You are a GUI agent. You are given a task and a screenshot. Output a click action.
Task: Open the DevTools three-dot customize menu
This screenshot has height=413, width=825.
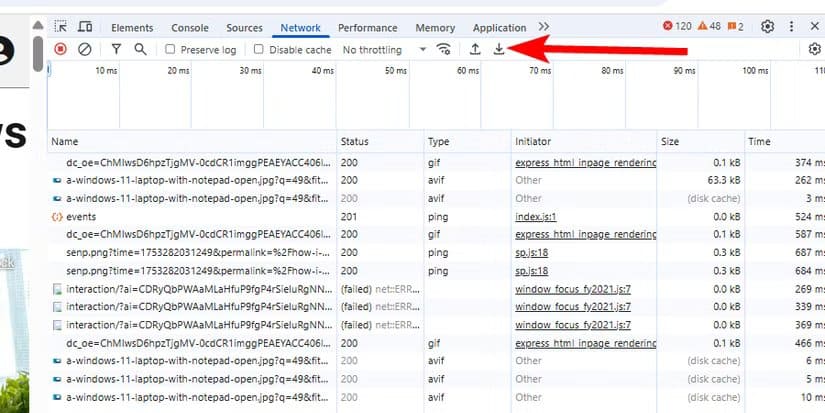click(x=791, y=26)
